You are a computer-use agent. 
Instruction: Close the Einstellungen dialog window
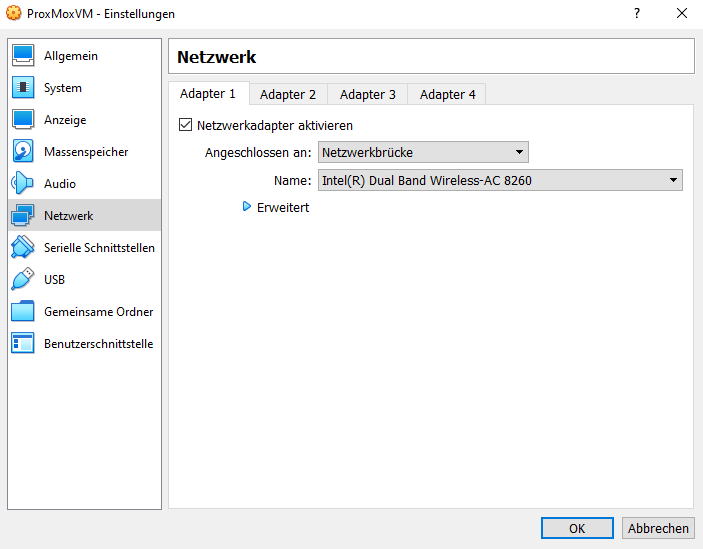[x=681, y=13]
